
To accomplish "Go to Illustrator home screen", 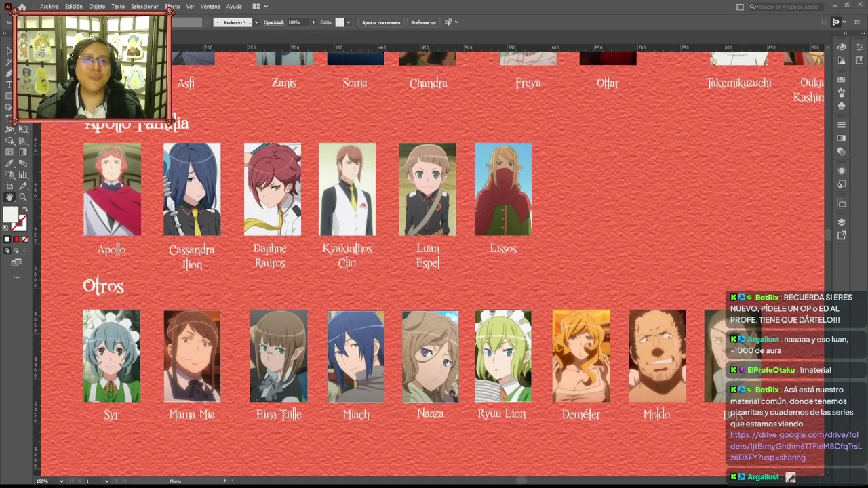I will pyautogui.click(x=22, y=7).
